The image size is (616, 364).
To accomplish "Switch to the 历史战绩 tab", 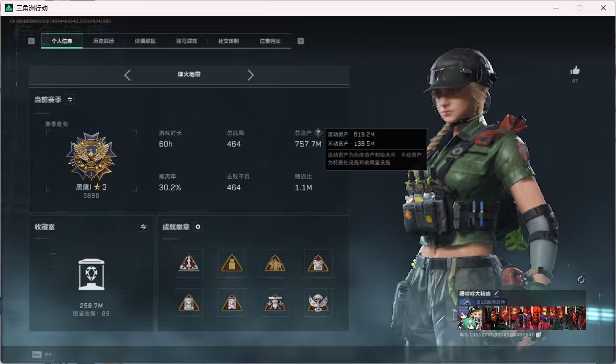I will (x=104, y=41).
